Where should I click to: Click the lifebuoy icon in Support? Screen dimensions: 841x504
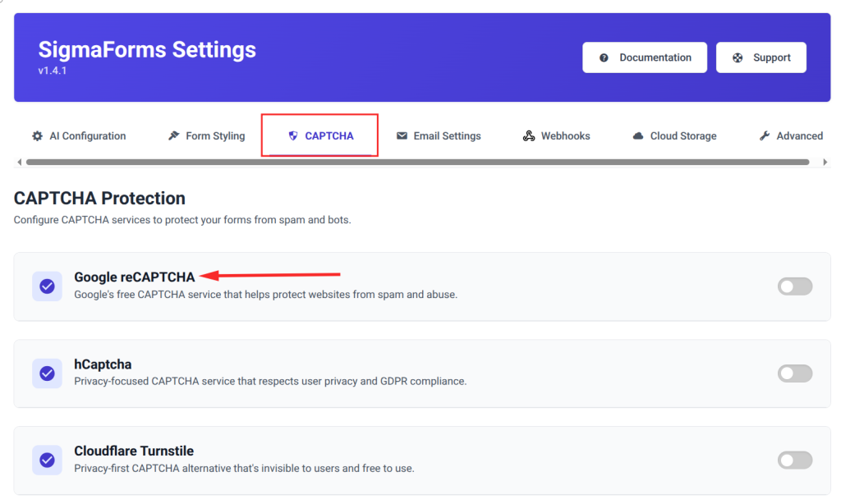point(738,58)
